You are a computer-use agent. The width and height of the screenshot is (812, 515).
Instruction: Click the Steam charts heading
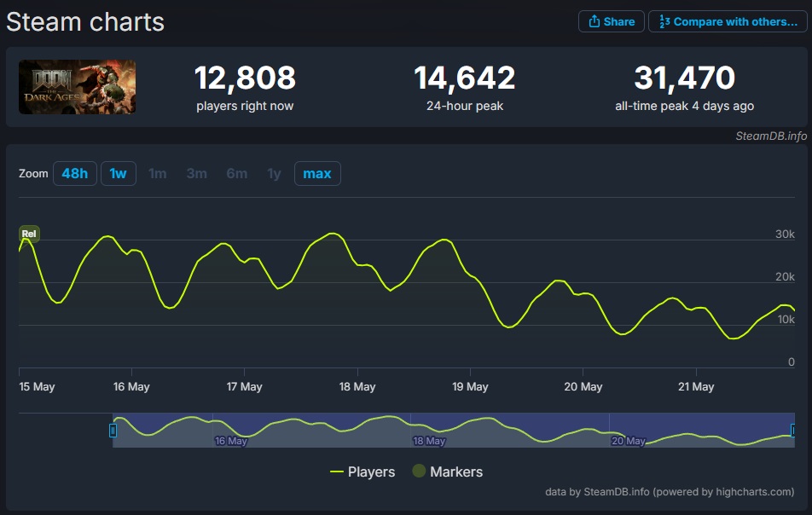pyautogui.click(x=85, y=22)
